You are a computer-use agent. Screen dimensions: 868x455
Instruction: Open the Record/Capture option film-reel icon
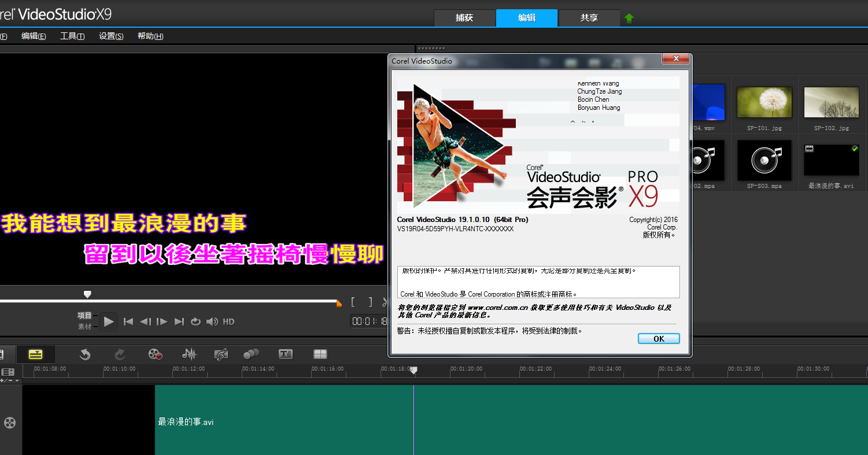(155, 354)
